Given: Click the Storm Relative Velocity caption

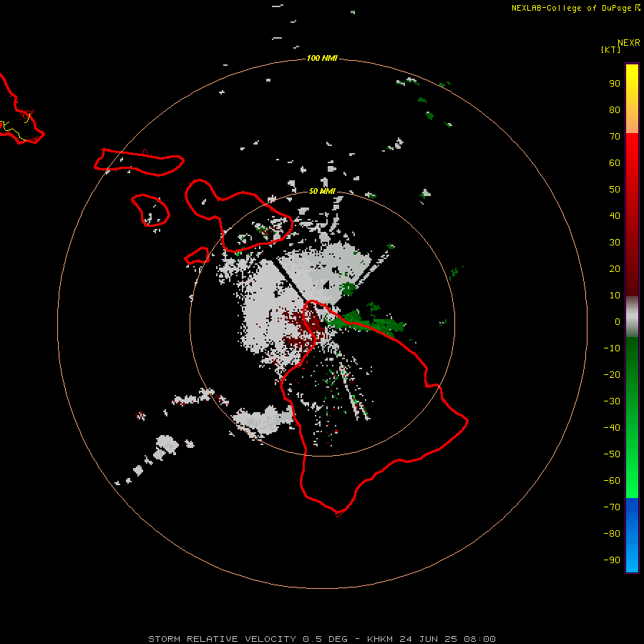Looking at the screenshot, I should pyautogui.click(x=322, y=639).
